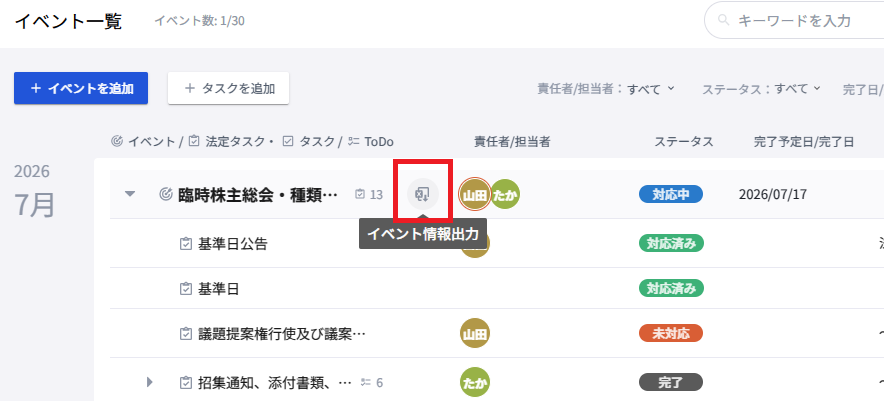Viewport: 884px width, 401px height.
Task: Click the たか avatar beside 山田
Action: 505,194
